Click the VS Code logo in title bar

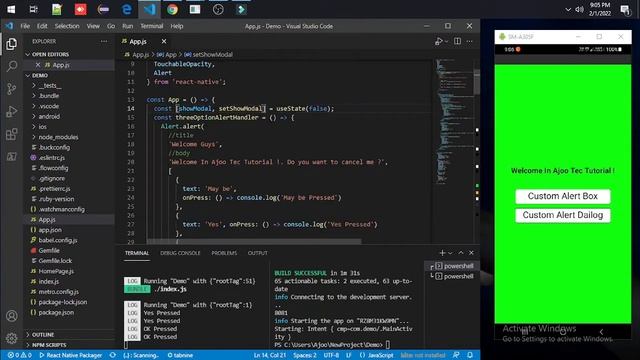tap(9, 26)
